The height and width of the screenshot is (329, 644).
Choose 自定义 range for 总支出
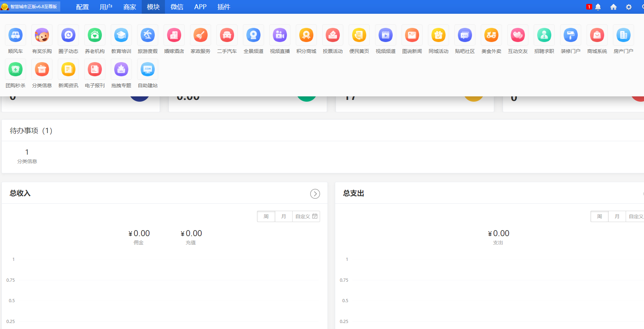[x=636, y=216]
